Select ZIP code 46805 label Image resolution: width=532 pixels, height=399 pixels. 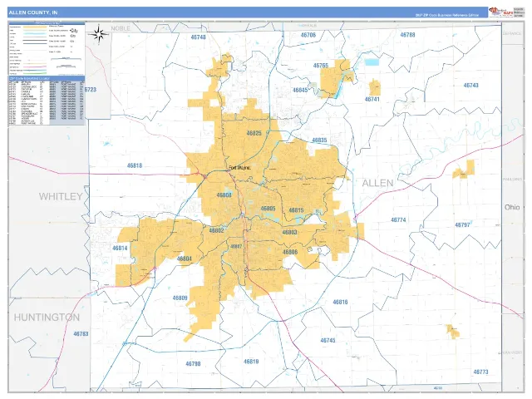pos(268,209)
